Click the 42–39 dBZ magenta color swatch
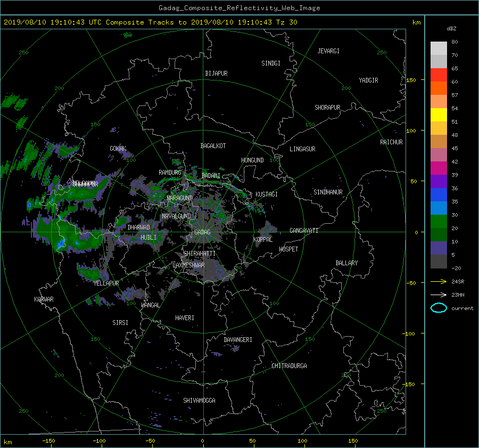 439,168
